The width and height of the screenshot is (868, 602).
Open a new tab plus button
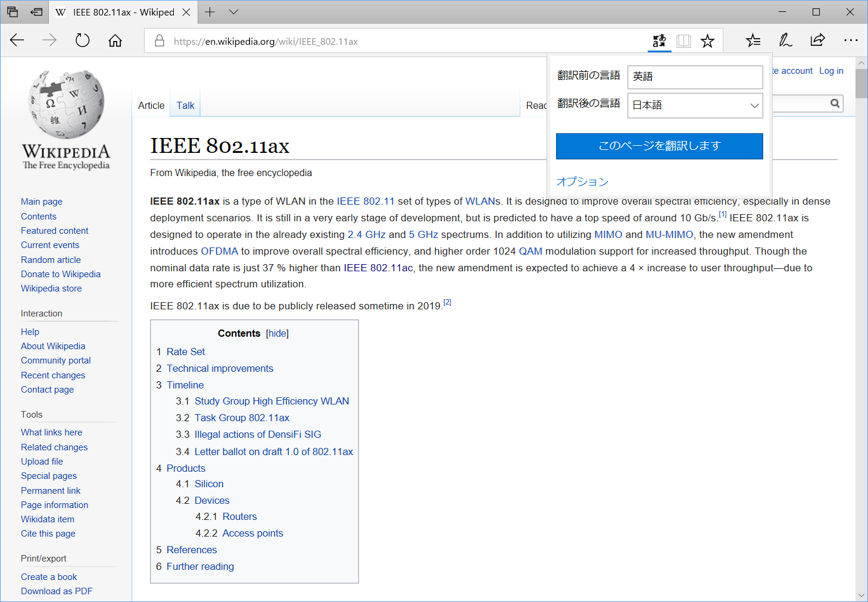pos(210,12)
